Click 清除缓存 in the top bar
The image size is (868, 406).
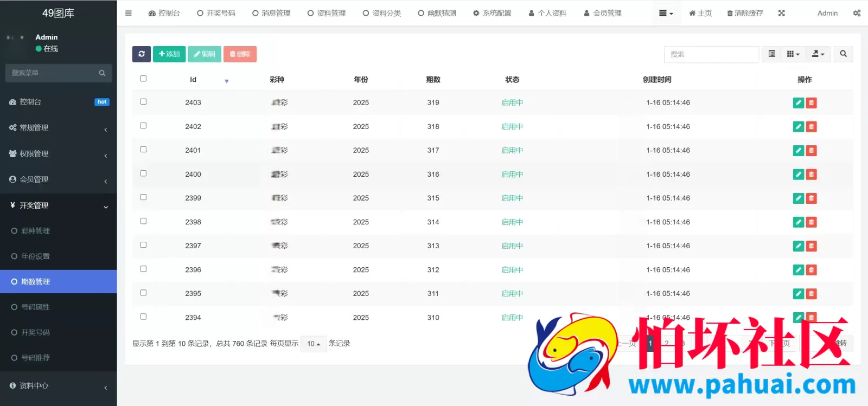(x=745, y=13)
